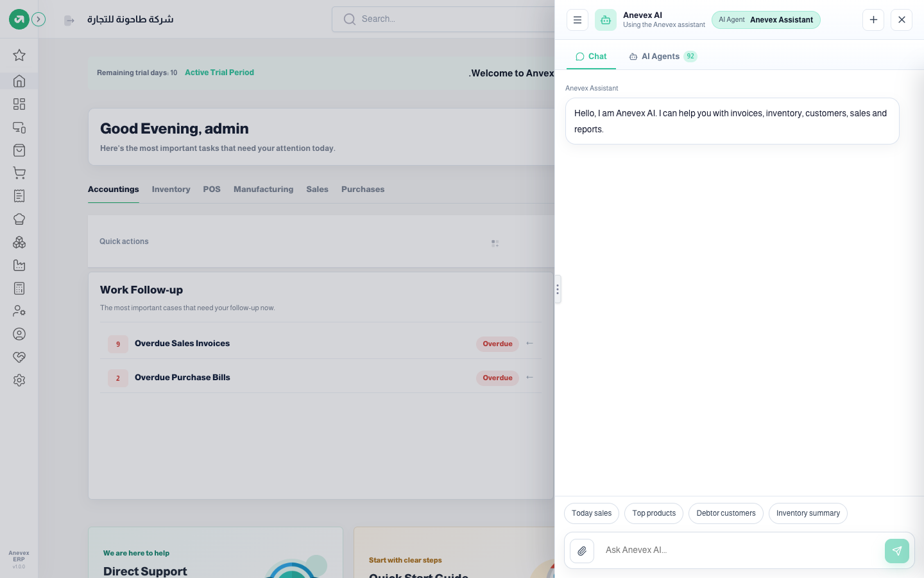The height and width of the screenshot is (578, 924).
Task: Open the arrow for Overdue Sales Invoices
Action: (529, 344)
